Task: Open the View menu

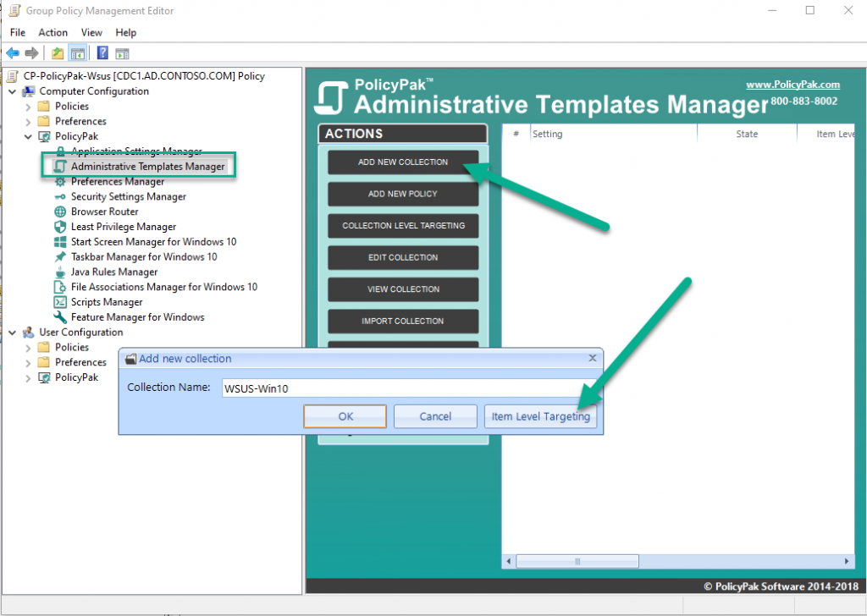Action: coord(91,32)
